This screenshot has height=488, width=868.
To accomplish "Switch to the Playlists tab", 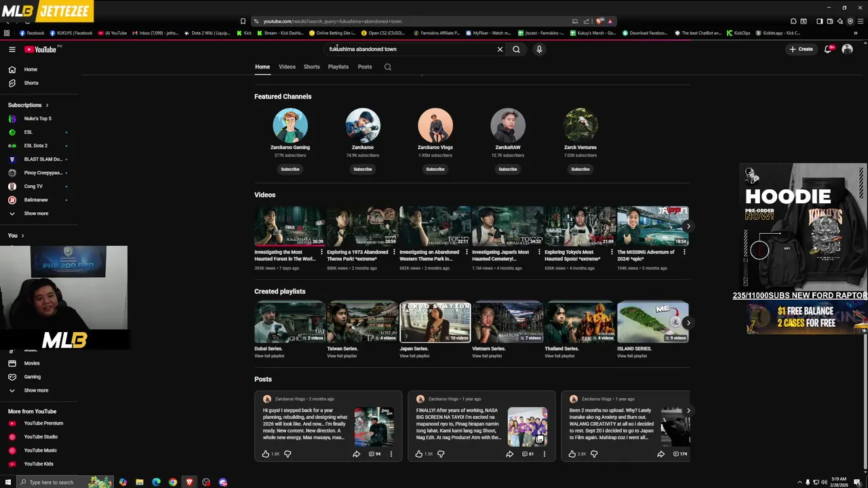I will coord(338,67).
